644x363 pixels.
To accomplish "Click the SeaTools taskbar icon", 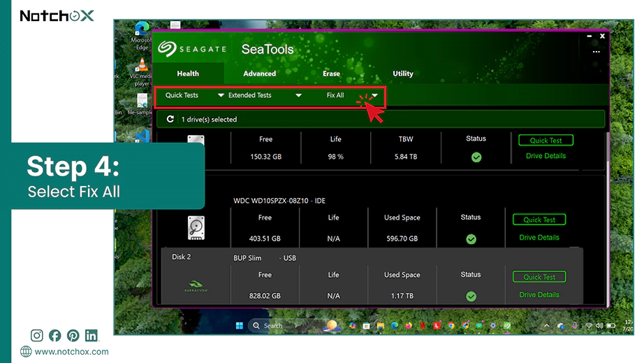I will pos(507,326).
